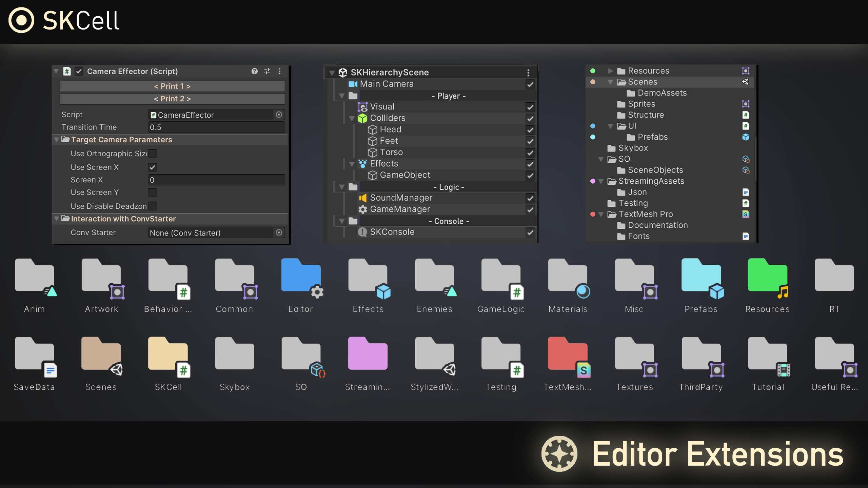This screenshot has height=488, width=868.
Task: Select GameManager in the hierarchy
Action: tap(400, 209)
